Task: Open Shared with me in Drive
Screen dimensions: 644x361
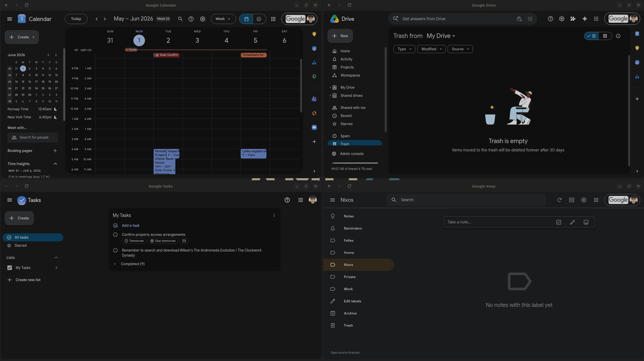Action: [355, 108]
